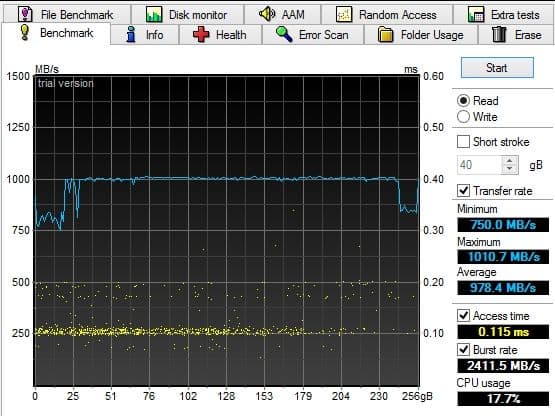Viewport: 555px width, 416px height.
Task: Enable the Short stroke checkbox
Action: 463,142
